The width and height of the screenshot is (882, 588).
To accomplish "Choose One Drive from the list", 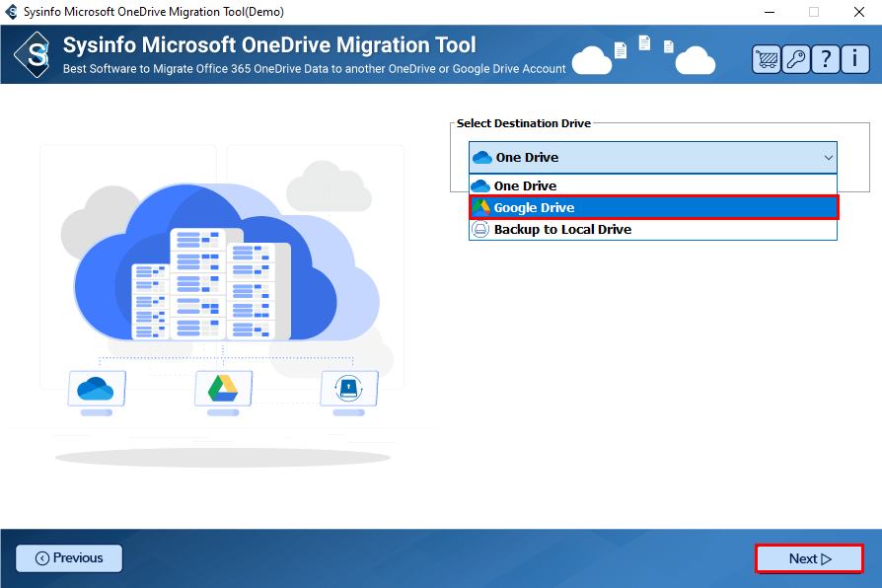I will click(x=652, y=185).
